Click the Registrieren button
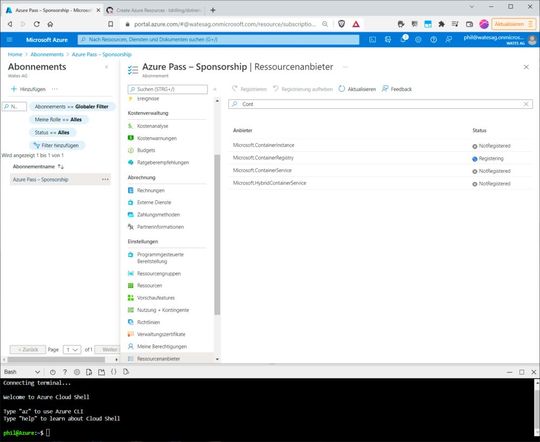This screenshot has width=540, height=442. 249,89
